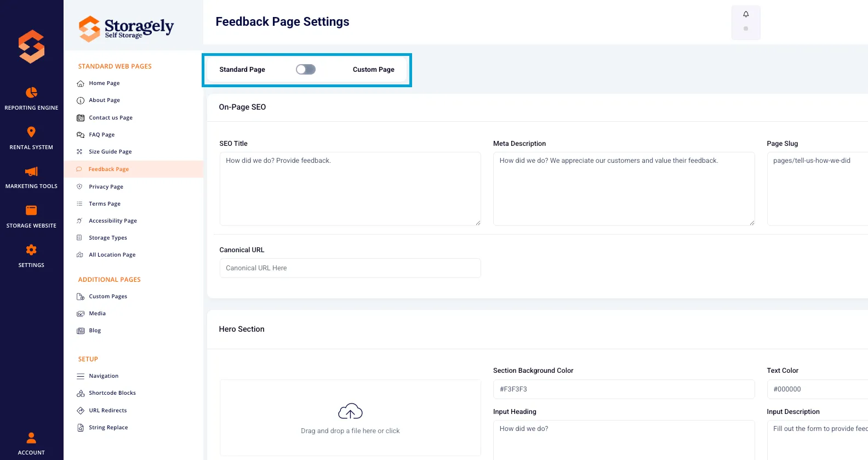This screenshot has height=460, width=868.
Task: Click the FAQ Page chat icon
Action: pos(81,135)
